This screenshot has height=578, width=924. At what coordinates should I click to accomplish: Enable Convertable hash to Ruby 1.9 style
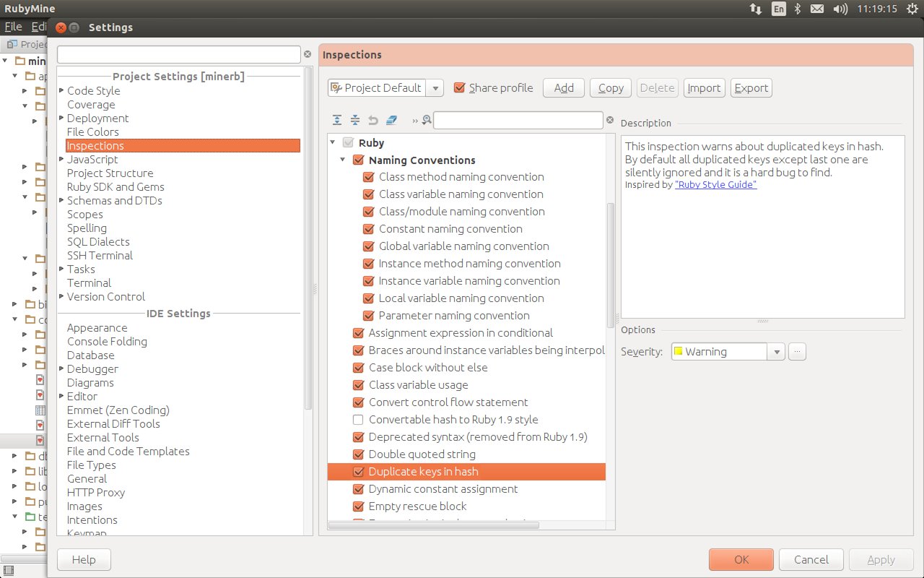(x=358, y=420)
